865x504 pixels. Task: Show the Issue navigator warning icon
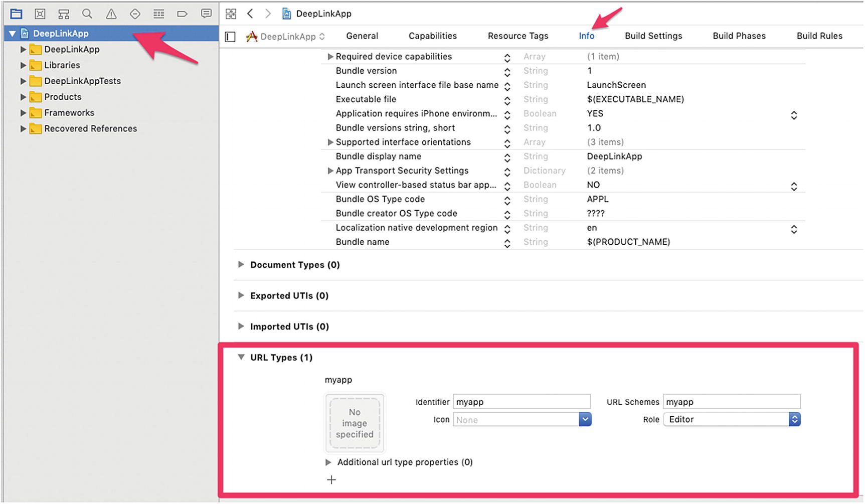111,14
